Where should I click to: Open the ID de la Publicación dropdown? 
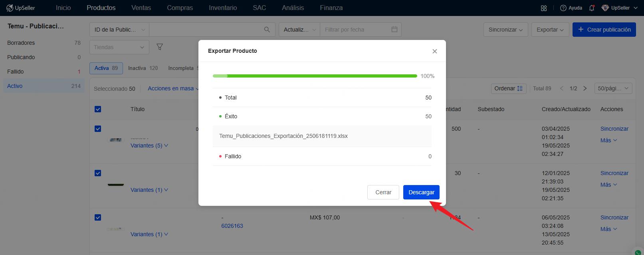point(119,30)
